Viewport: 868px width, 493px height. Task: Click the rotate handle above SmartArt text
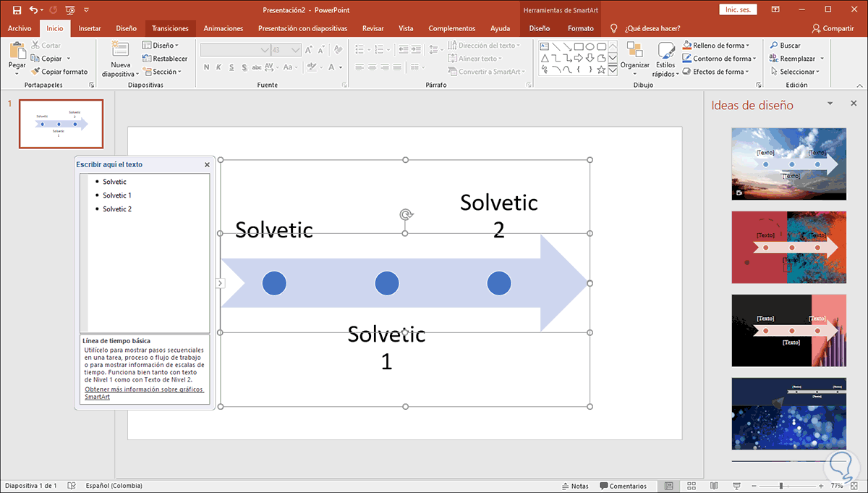coord(407,214)
